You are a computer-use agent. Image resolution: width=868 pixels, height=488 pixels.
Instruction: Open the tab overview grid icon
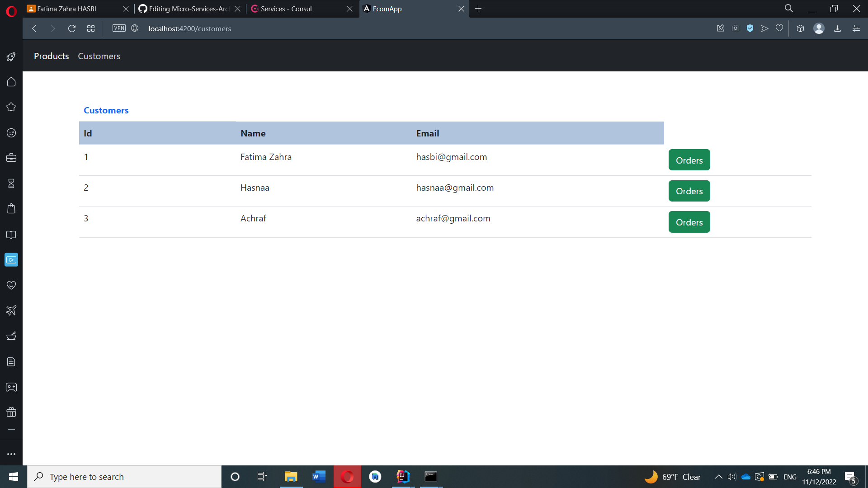pos(90,28)
